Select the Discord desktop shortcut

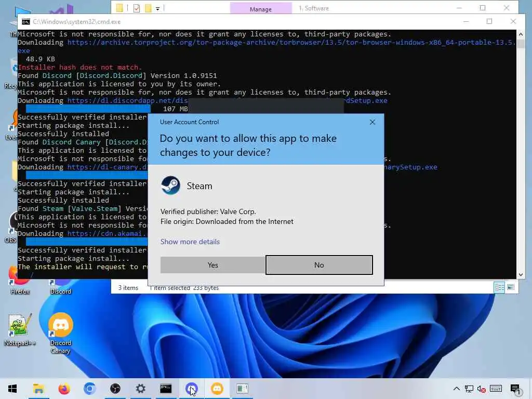(61, 287)
